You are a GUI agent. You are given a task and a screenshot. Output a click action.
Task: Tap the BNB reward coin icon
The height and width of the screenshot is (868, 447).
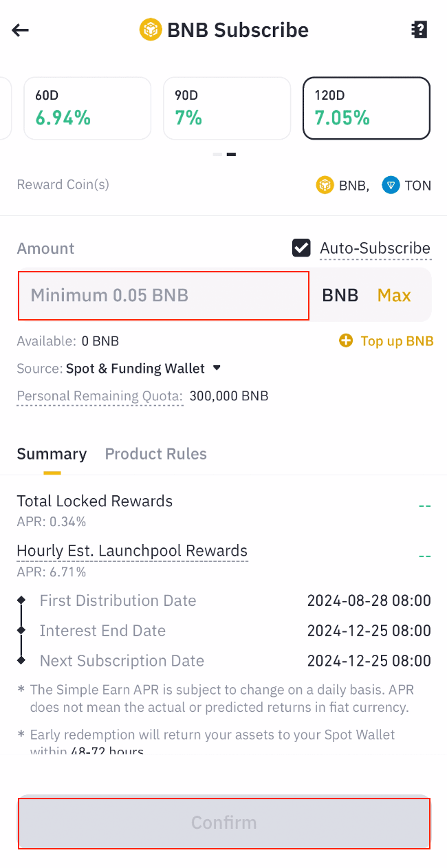point(325,185)
